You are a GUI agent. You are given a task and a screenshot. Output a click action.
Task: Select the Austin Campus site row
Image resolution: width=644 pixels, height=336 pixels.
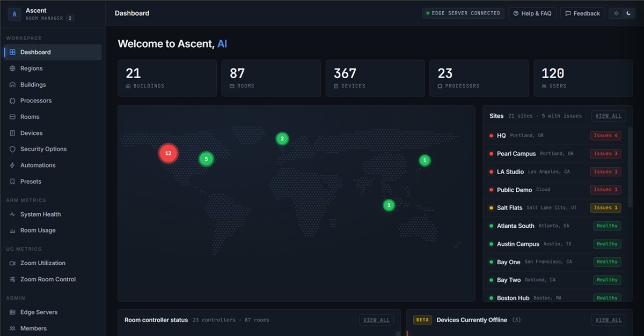coord(555,244)
